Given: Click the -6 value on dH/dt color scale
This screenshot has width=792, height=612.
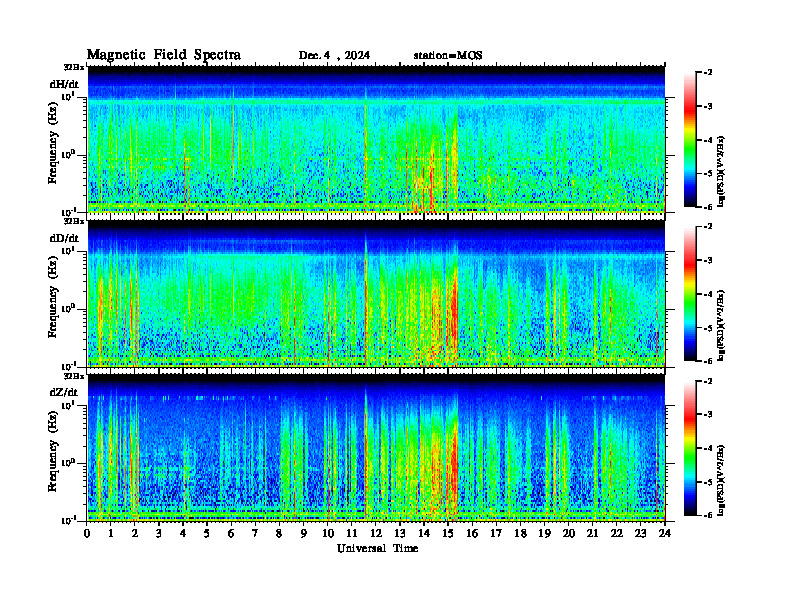Looking at the screenshot, I should click(708, 207).
